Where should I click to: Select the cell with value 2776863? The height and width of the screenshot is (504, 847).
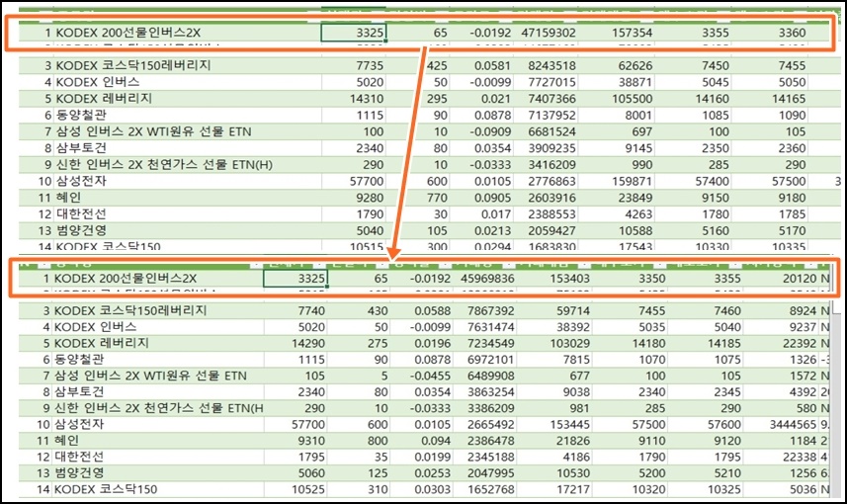[545, 181]
